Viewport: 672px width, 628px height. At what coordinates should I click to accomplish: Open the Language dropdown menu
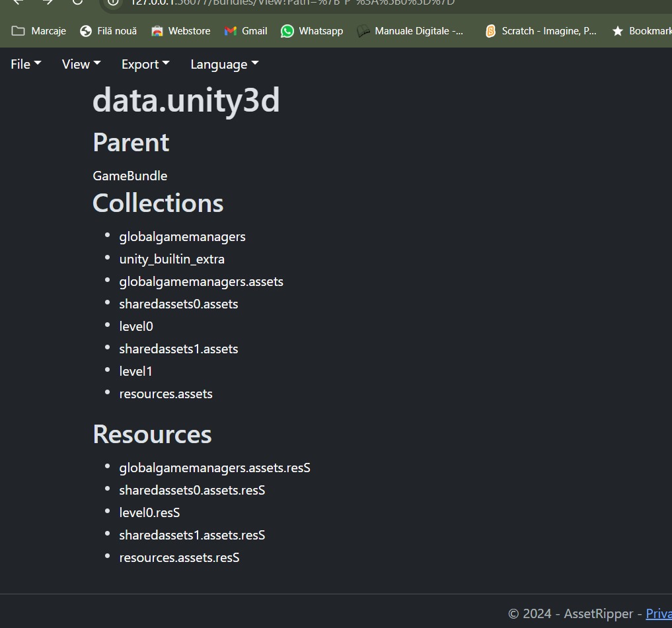coord(225,64)
